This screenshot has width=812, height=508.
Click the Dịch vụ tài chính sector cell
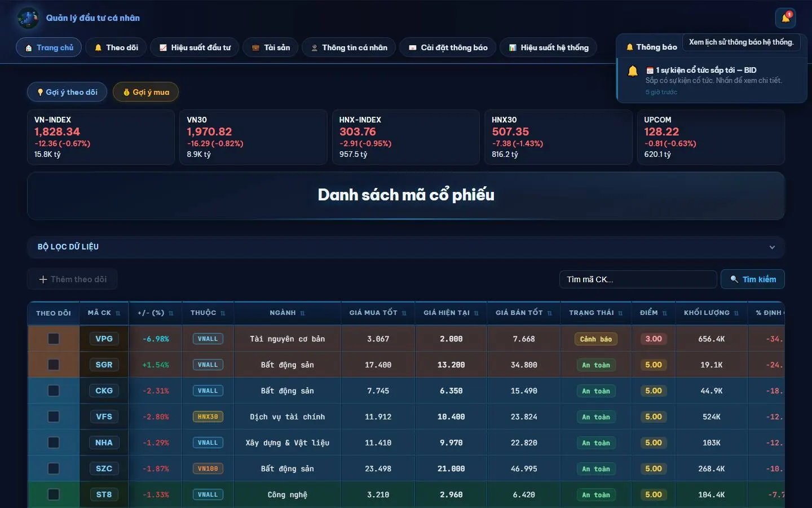pos(288,417)
